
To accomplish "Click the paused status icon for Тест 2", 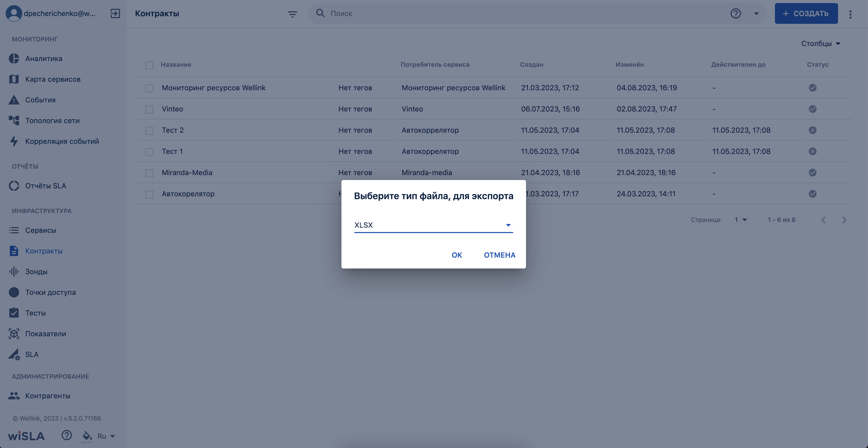I will 812,130.
